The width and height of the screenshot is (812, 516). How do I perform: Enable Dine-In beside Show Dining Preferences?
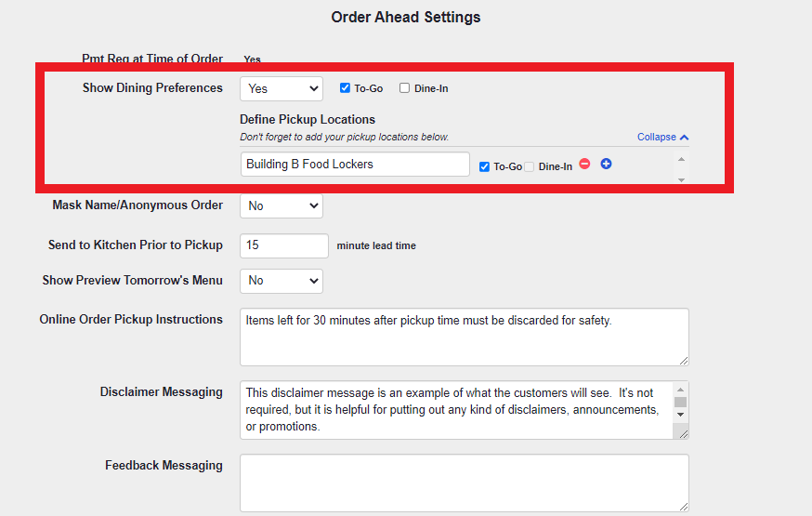(x=404, y=88)
